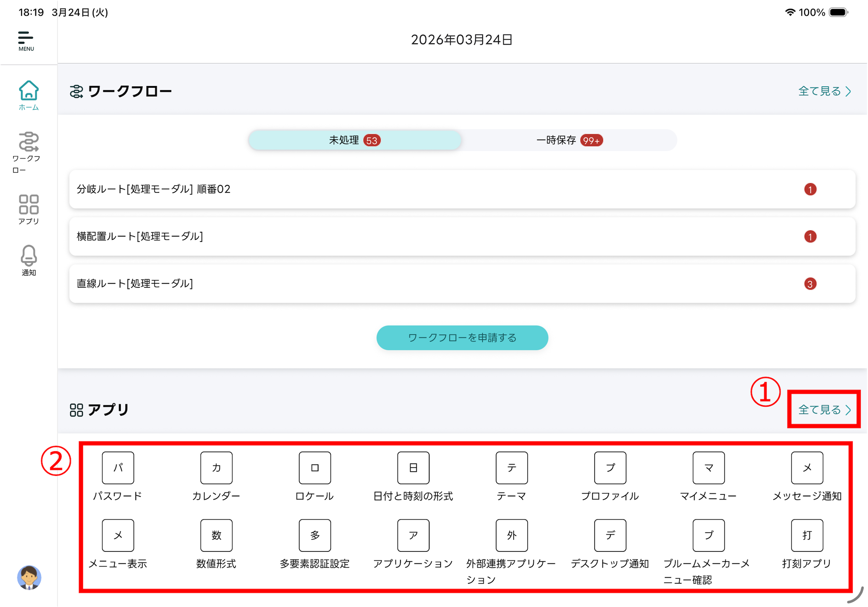This screenshot has width=868, height=607.
Task: Launch the カレンダー app
Action: 216,468
